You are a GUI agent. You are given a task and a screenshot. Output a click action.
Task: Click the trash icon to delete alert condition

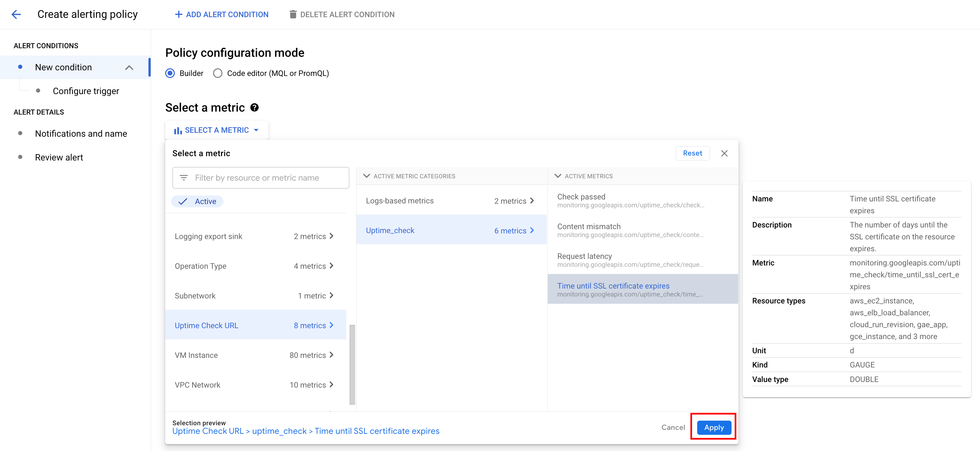click(292, 15)
